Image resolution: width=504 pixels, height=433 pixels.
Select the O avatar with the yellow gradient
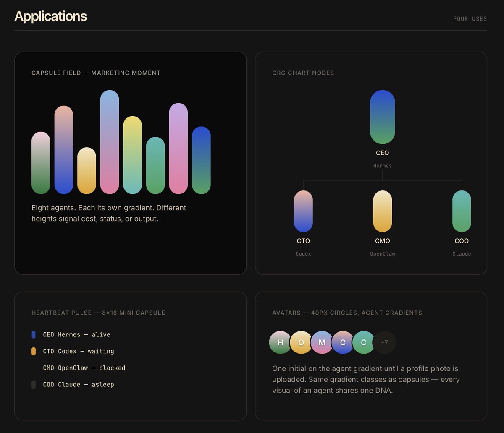click(301, 342)
